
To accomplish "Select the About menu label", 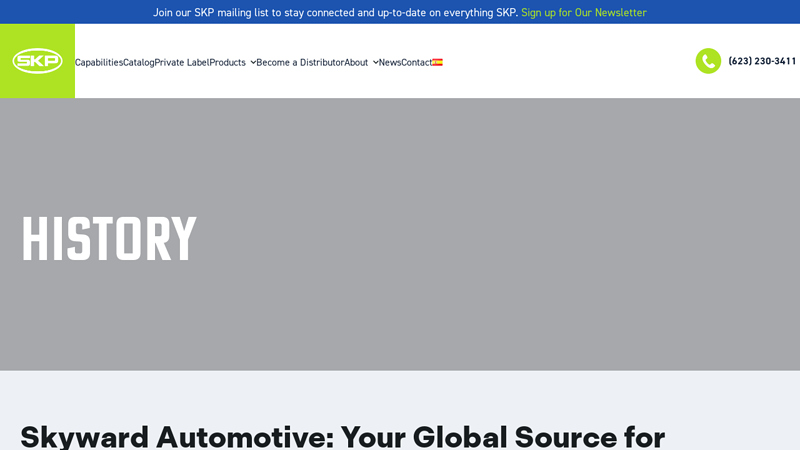I will click(357, 62).
